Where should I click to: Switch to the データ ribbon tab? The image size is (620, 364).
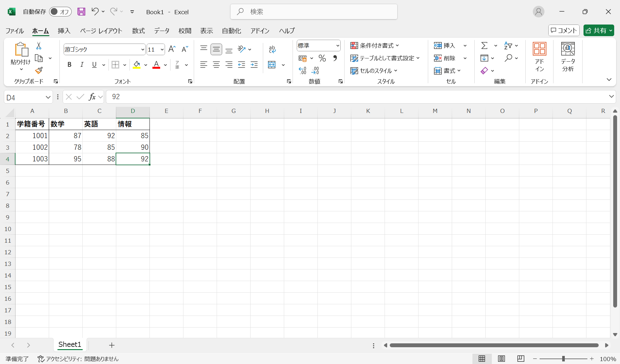(x=161, y=31)
